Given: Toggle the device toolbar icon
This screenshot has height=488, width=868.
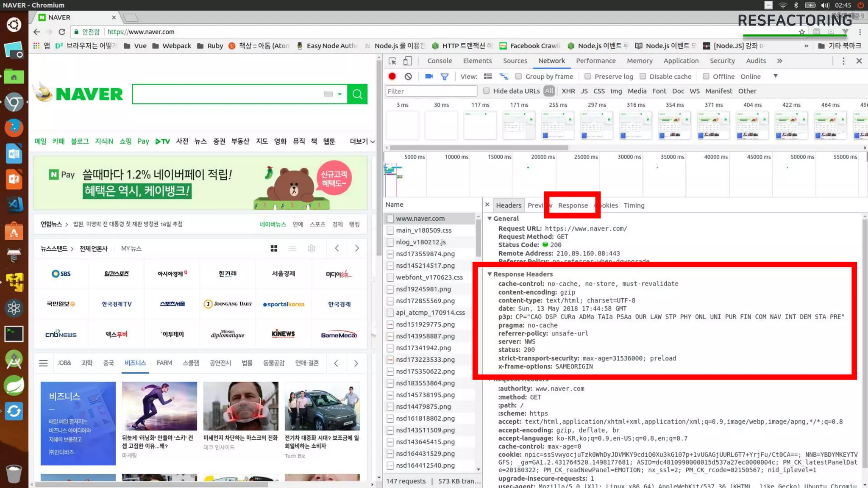Looking at the screenshot, I should 407,61.
